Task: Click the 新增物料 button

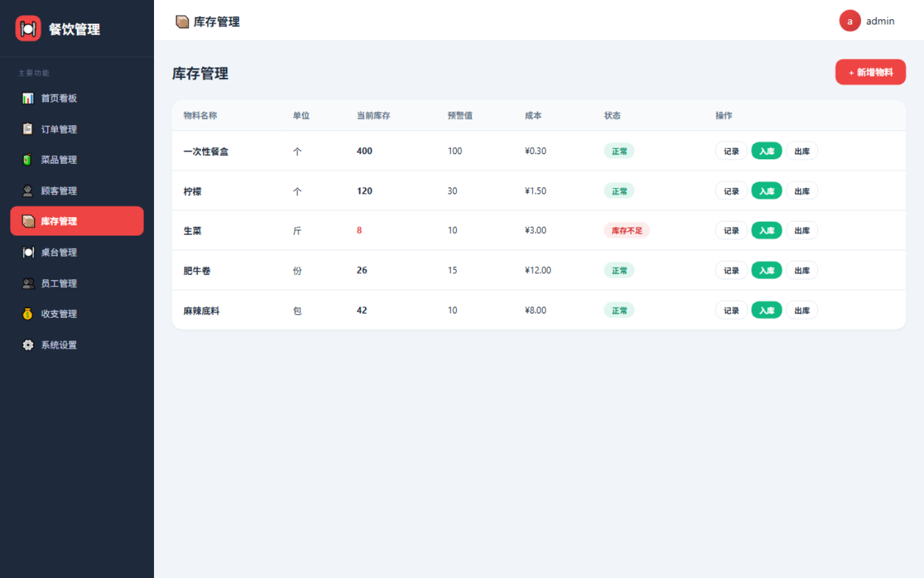Action: click(870, 72)
